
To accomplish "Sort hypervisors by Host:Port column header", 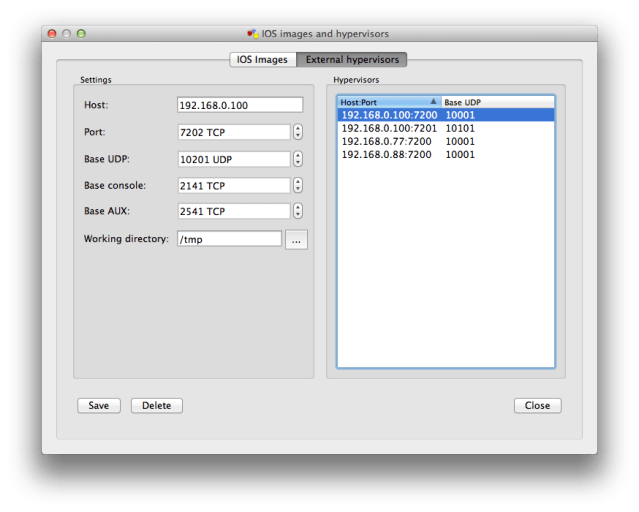I will [390, 102].
